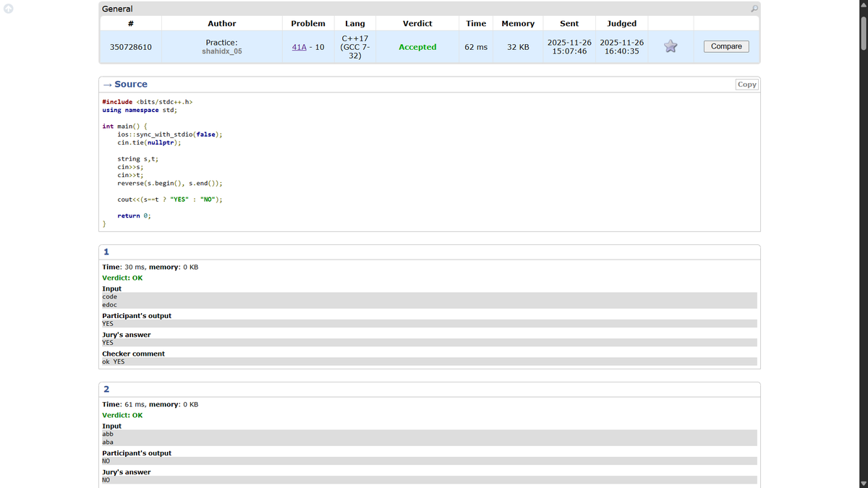The height and width of the screenshot is (488, 868).
Task: Click the reverse(s.begin(), s.end()) line
Action: (x=170, y=183)
